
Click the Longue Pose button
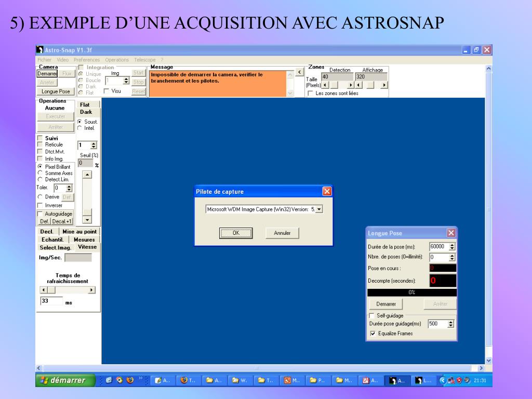pyautogui.click(x=56, y=91)
